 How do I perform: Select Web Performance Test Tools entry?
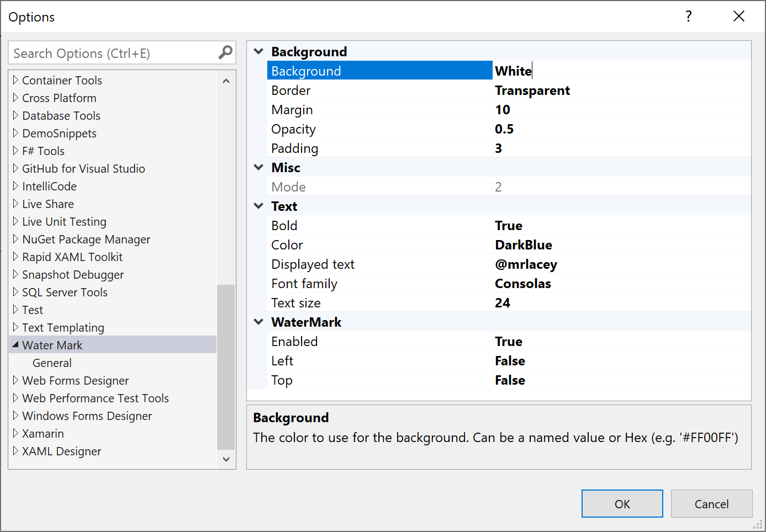click(96, 398)
